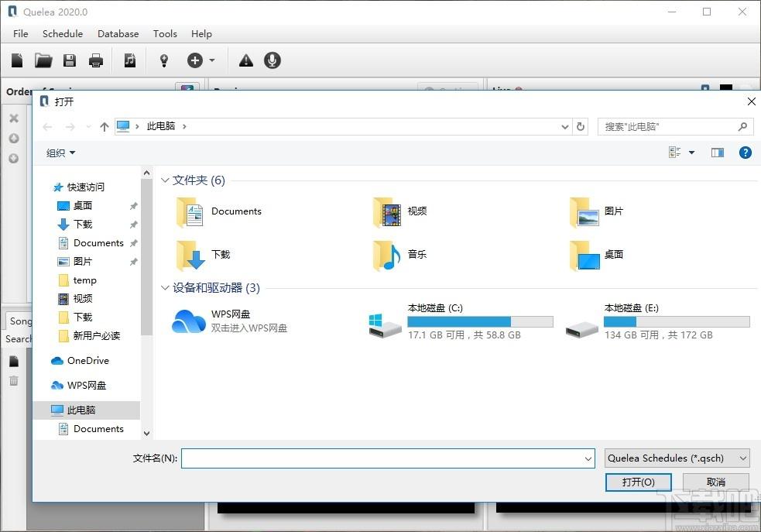Open the Database menu

point(118,33)
